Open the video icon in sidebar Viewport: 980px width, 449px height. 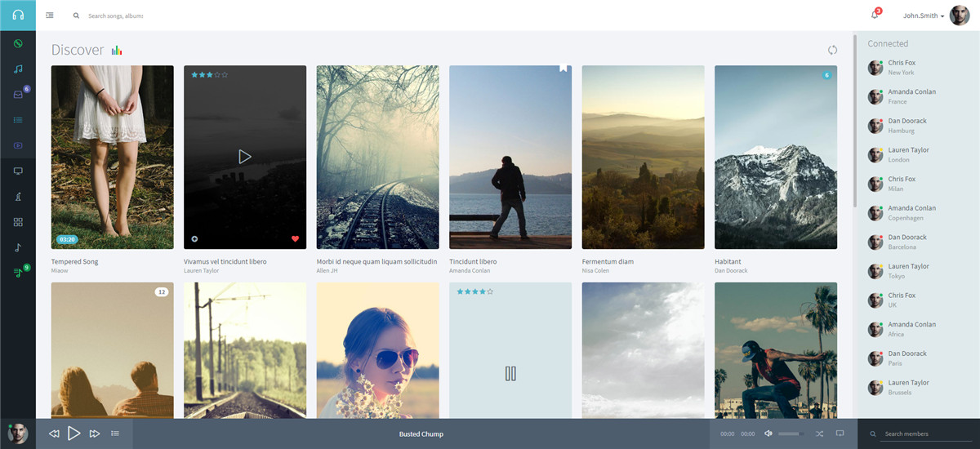pos(18,145)
